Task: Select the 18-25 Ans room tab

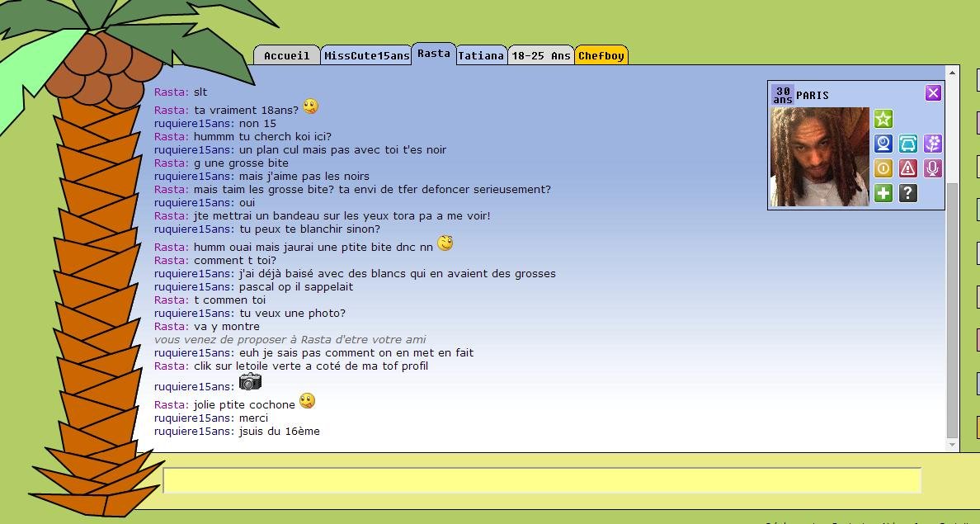Action: (541, 55)
